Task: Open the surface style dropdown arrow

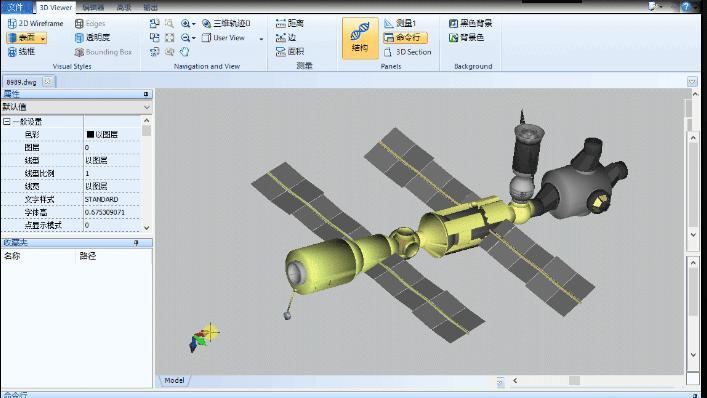Action: (43, 38)
